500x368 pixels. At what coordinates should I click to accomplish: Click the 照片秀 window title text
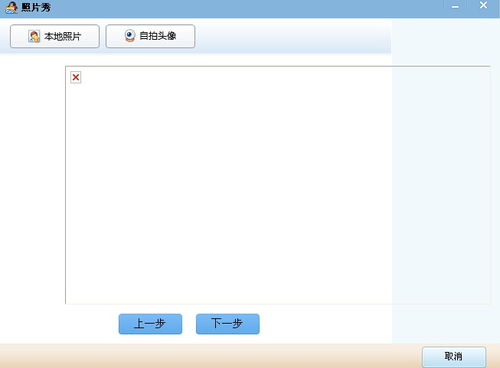click(x=36, y=7)
